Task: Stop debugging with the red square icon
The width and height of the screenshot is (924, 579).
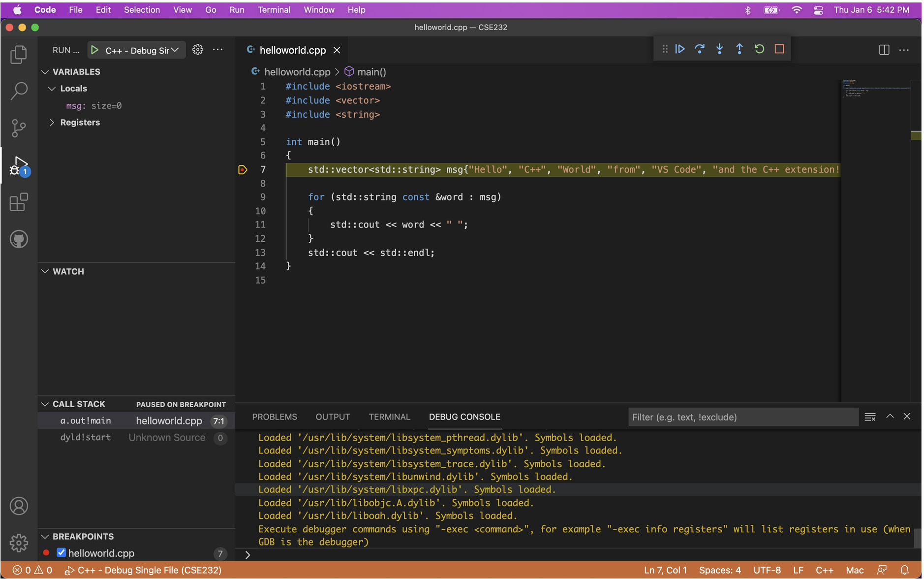Action: click(x=779, y=49)
